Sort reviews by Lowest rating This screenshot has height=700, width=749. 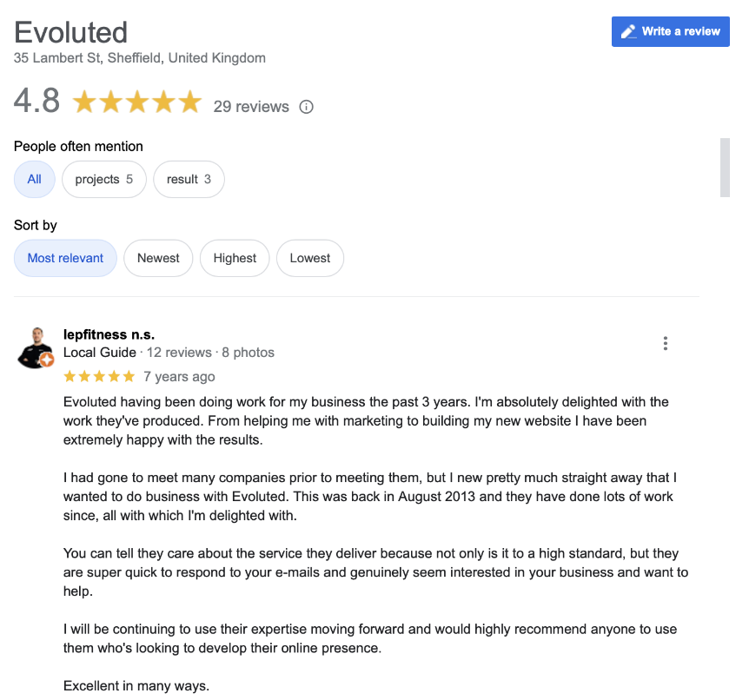coord(310,258)
